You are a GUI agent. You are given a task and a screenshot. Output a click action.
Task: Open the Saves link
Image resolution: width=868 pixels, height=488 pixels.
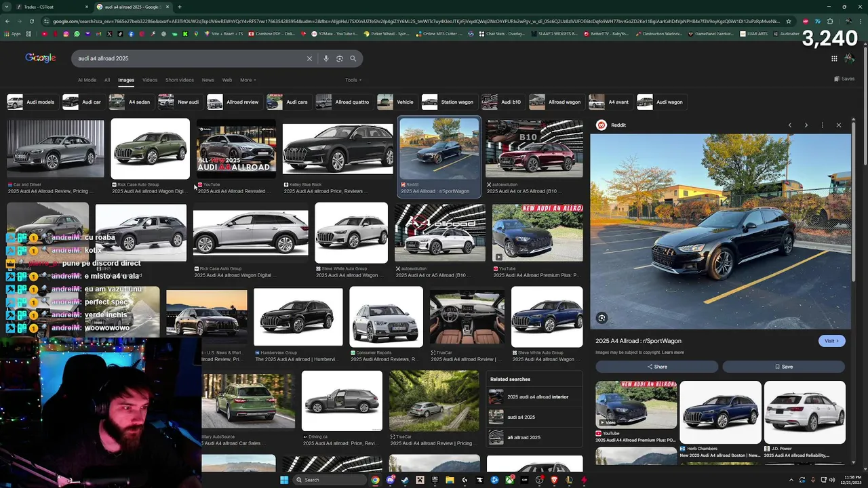pos(844,79)
